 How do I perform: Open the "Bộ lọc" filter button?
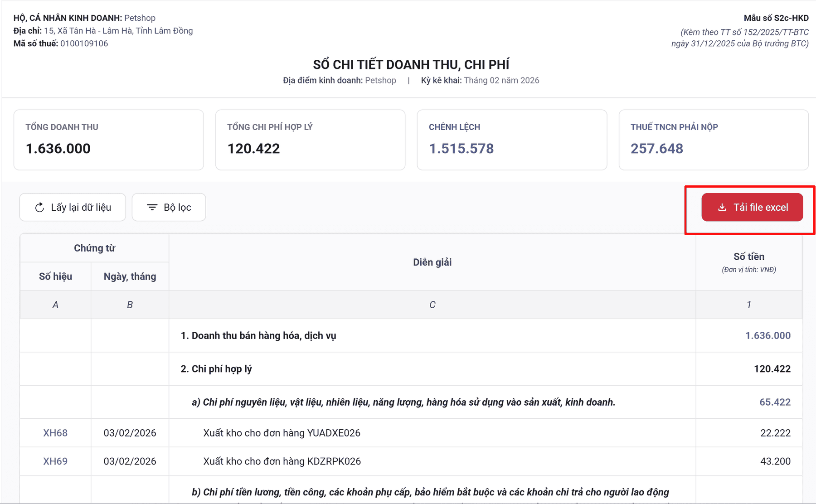click(x=169, y=207)
